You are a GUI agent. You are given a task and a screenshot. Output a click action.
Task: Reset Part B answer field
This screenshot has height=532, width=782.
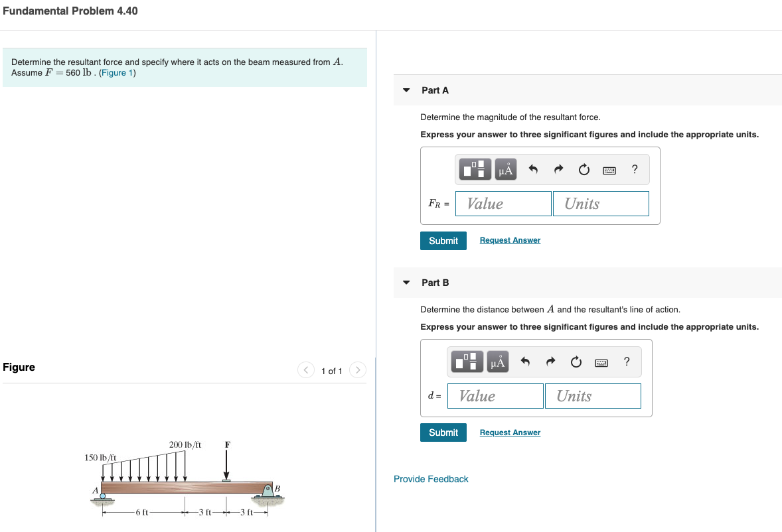[576, 362]
